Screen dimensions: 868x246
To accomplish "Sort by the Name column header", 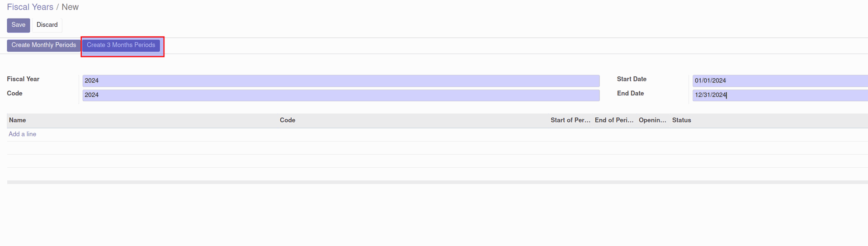I will pyautogui.click(x=17, y=120).
